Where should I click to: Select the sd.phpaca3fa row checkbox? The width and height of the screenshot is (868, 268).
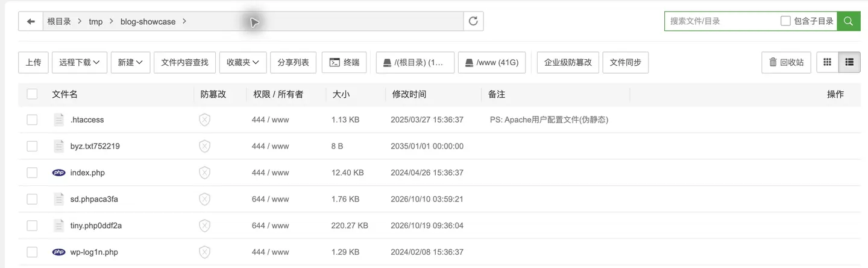[x=32, y=199]
